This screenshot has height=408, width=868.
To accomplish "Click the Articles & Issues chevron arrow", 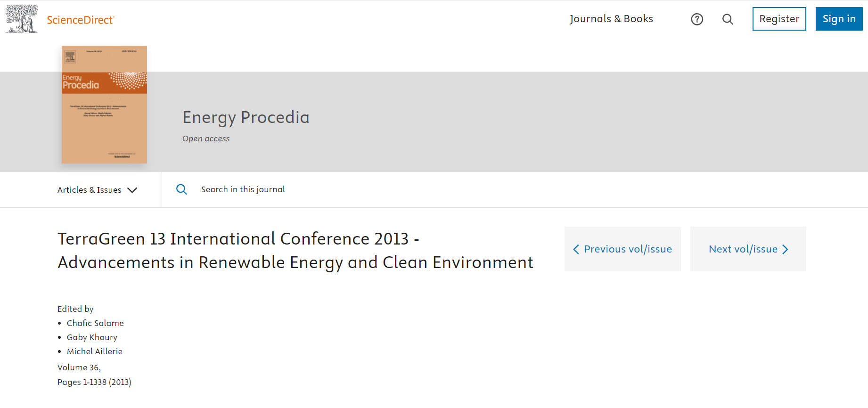I will pyautogui.click(x=132, y=190).
